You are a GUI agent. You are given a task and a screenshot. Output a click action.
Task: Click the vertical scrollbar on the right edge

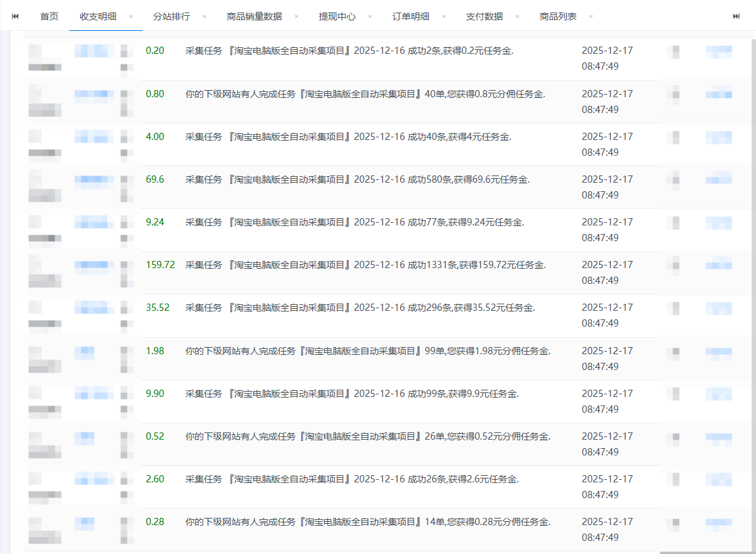point(751,263)
